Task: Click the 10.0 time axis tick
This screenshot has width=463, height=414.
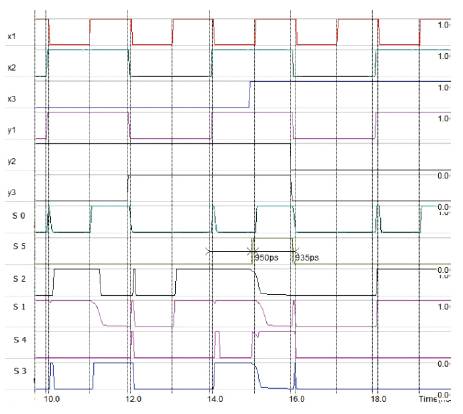Action: pos(52,399)
